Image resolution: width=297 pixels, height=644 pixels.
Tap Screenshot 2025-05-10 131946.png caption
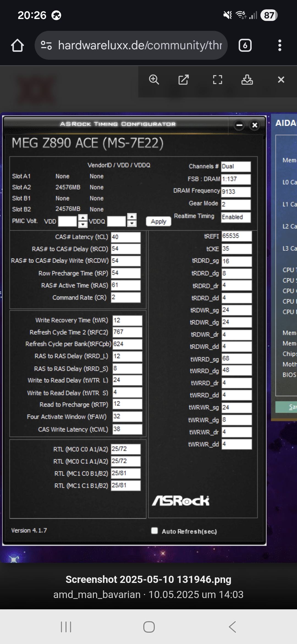(x=148, y=579)
